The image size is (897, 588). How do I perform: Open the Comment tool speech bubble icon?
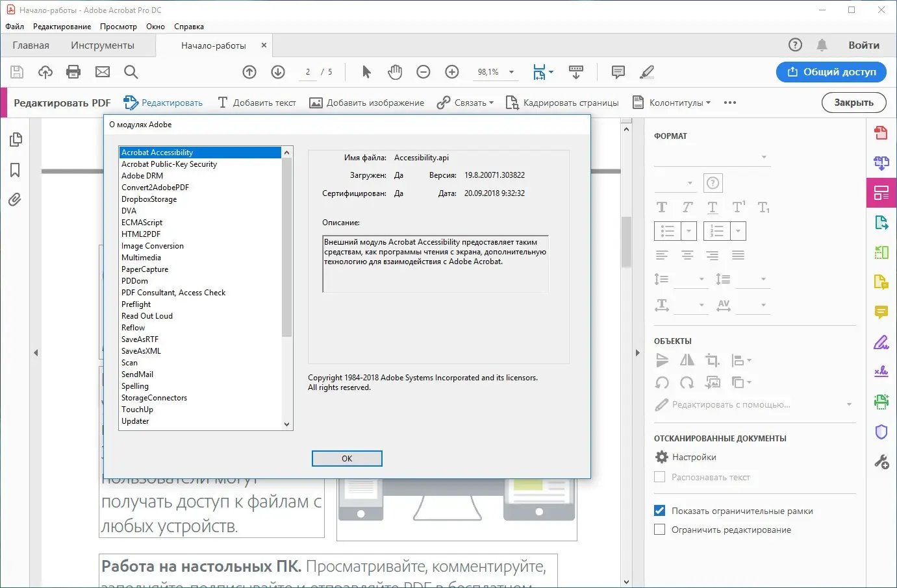[881, 312]
